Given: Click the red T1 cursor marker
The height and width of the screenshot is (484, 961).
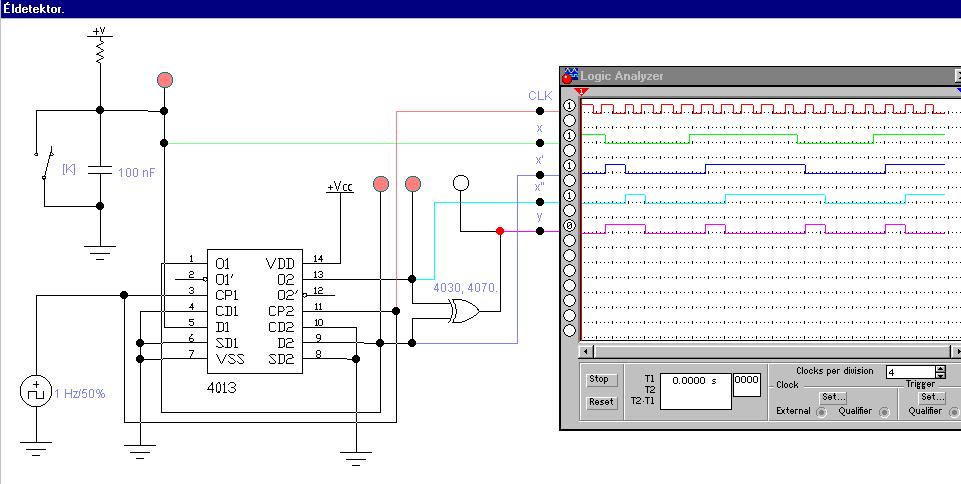Looking at the screenshot, I should (x=582, y=91).
